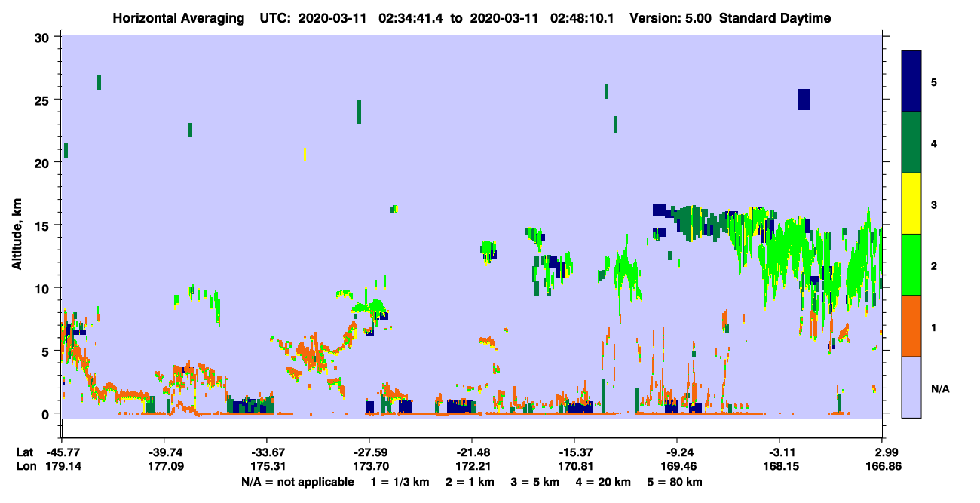Click longitude value 166.86

coord(882,466)
